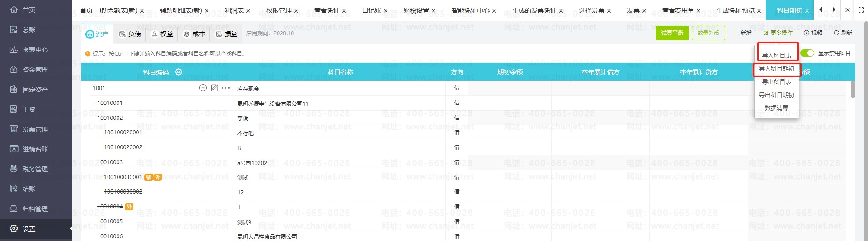Select the 负债 category tab
This screenshot has height=241, width=868.
tap(130, 34)
